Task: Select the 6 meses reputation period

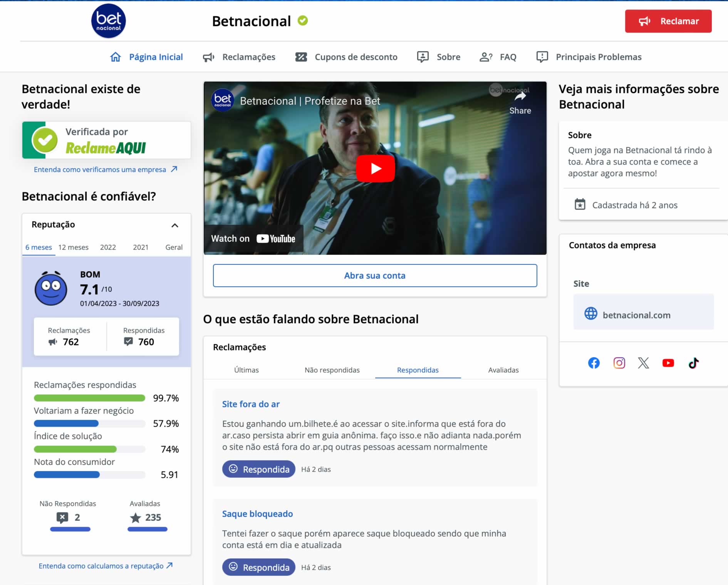Action: click(x=39, y=247)
